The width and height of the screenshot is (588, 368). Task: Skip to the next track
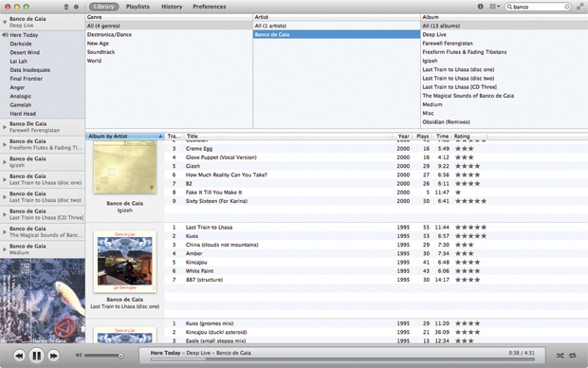(x=54, y=356)
